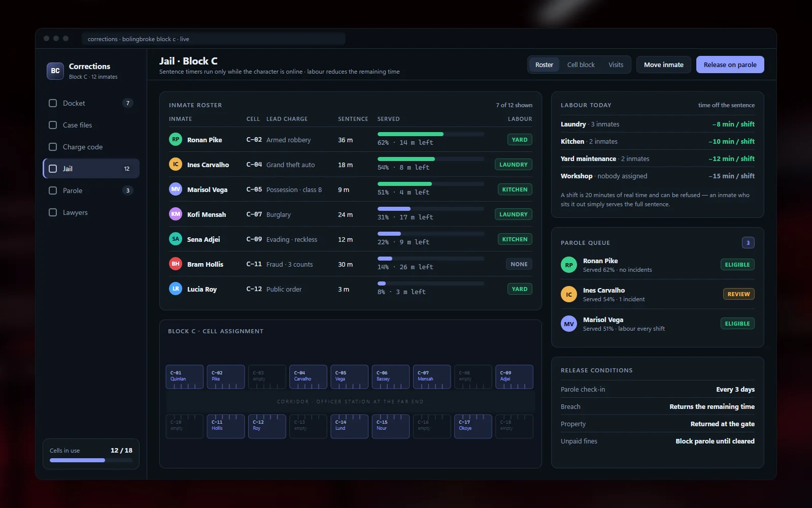Click Ines Carvalho's REVIEW badge

point(738,294)
